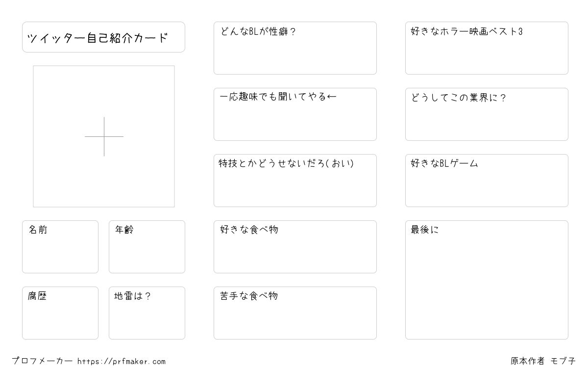
Task: Click the プロフメーカー label at the bottom
Action: 42,361
